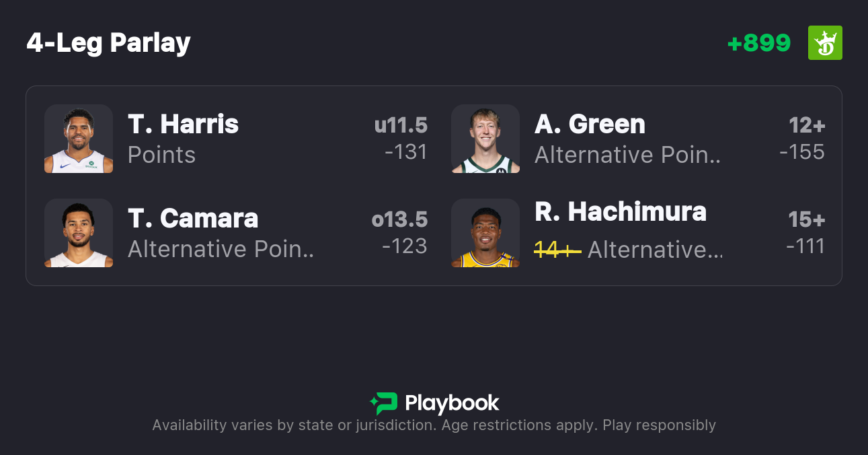868x455 pixels.
Task: Click the DraftKings sportsbook logo icon
Action: tap(825, 43)
